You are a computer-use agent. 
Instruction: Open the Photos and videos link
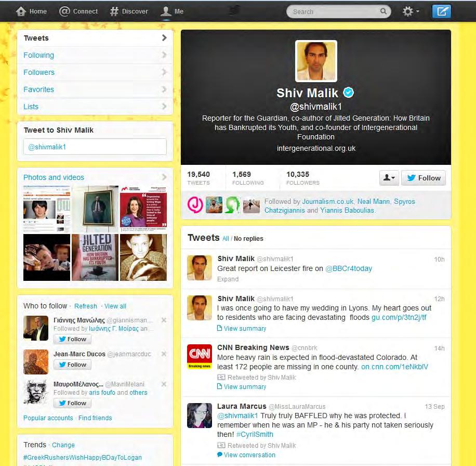(x=54, y=177)
